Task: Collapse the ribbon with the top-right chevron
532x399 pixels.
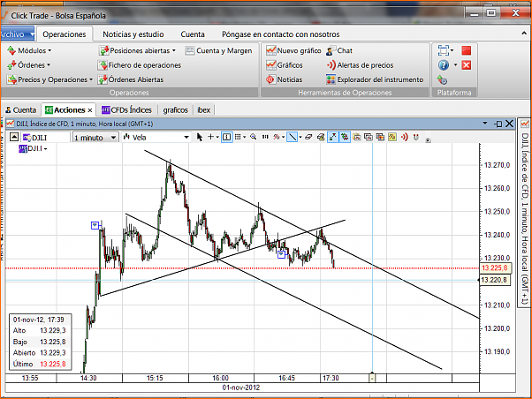Action: click(524, 34)
